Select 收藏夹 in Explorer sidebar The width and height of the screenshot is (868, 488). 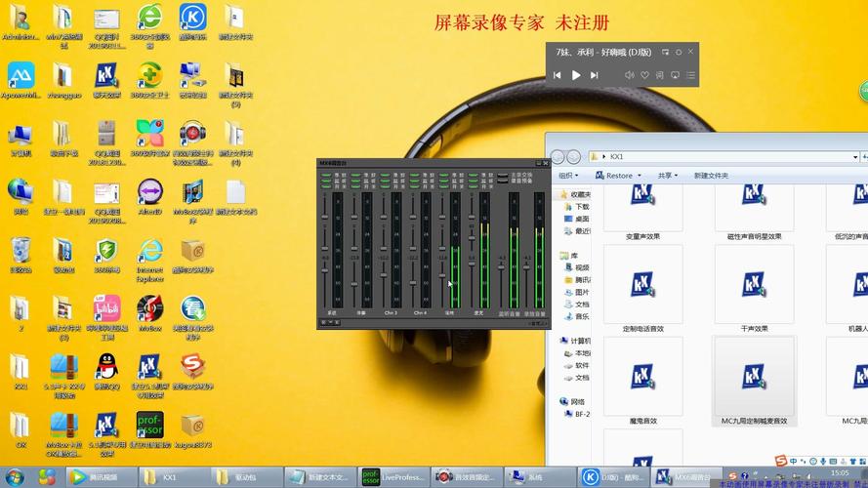[x=576, y=194]
